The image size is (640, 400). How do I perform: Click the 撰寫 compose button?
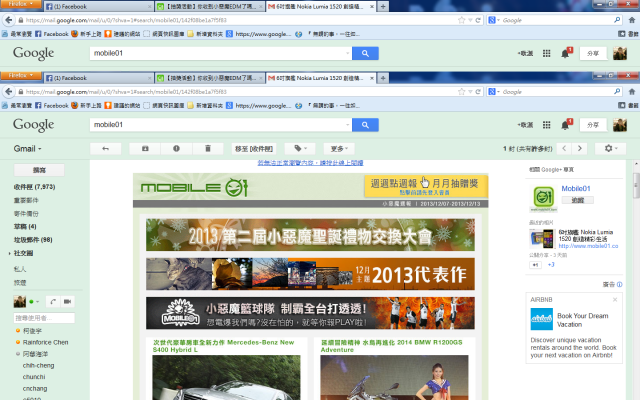[39, 170]
